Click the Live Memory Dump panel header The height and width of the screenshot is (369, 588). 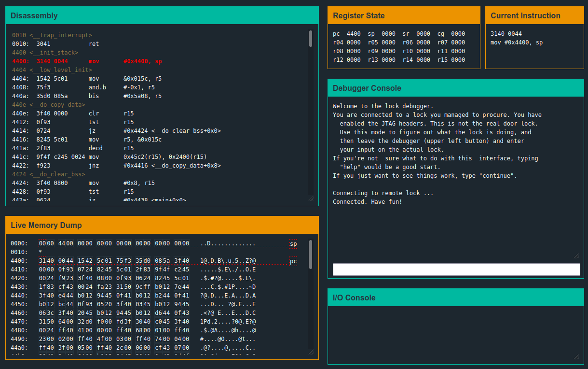point(162,225)
